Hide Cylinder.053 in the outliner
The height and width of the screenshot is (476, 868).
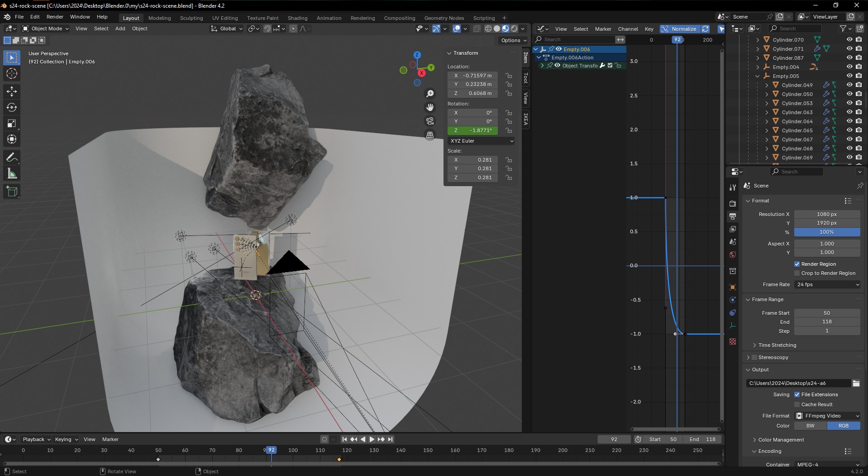(x=849, y=103)
